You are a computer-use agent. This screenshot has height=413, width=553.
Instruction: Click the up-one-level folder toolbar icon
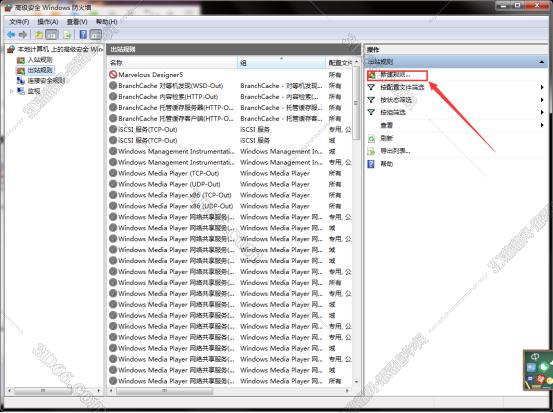(x=39, y=35)
